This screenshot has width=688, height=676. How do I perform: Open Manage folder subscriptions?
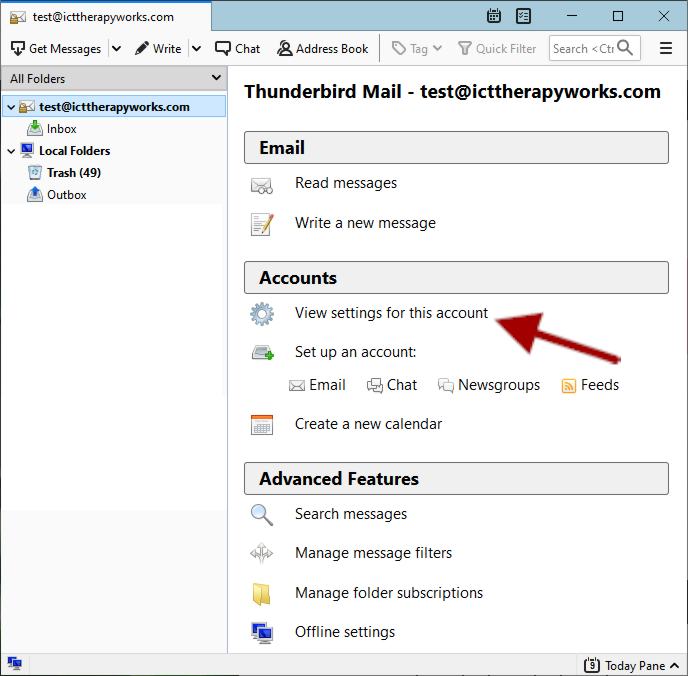[389, 593]
